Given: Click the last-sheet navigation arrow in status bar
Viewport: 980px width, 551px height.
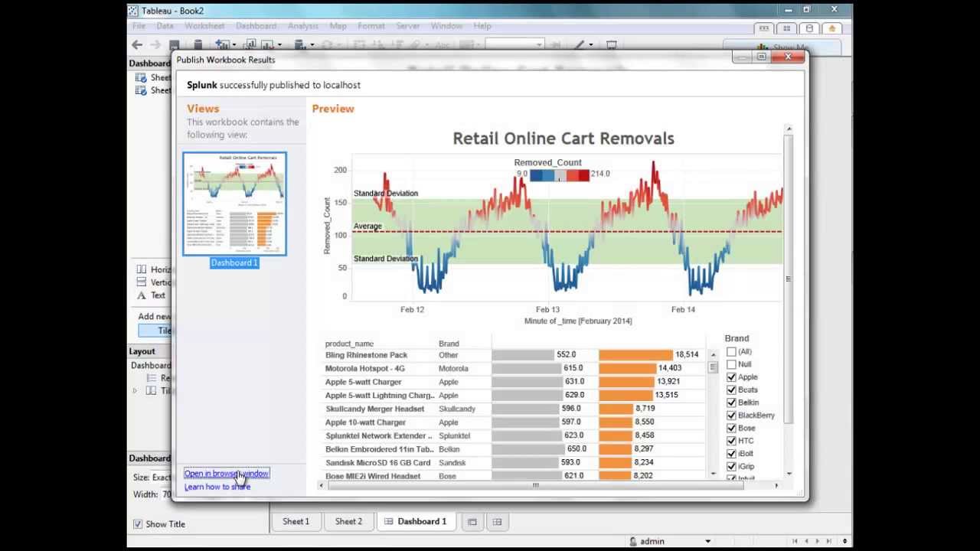Looking at the screenshot, I should point(829,541).
